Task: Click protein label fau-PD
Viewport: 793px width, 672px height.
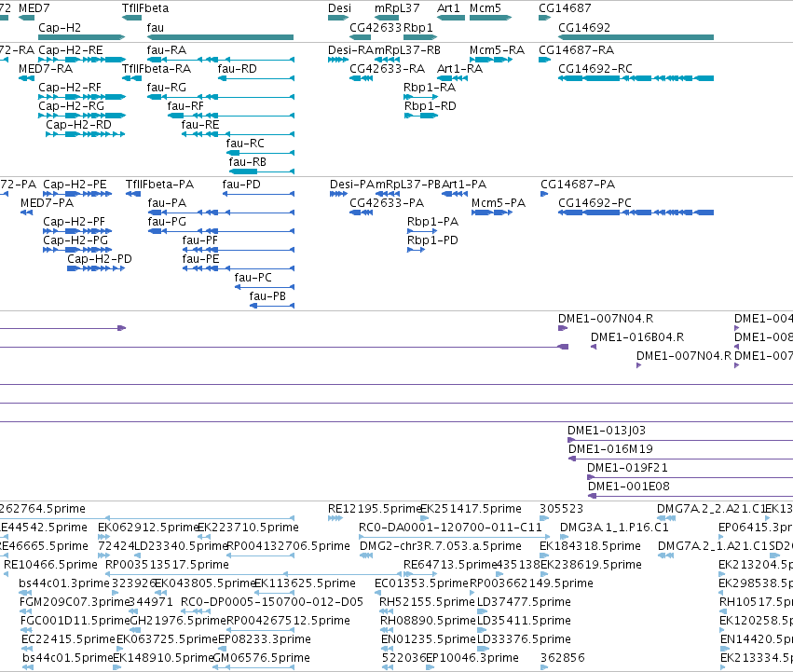Action: [241, 185]
